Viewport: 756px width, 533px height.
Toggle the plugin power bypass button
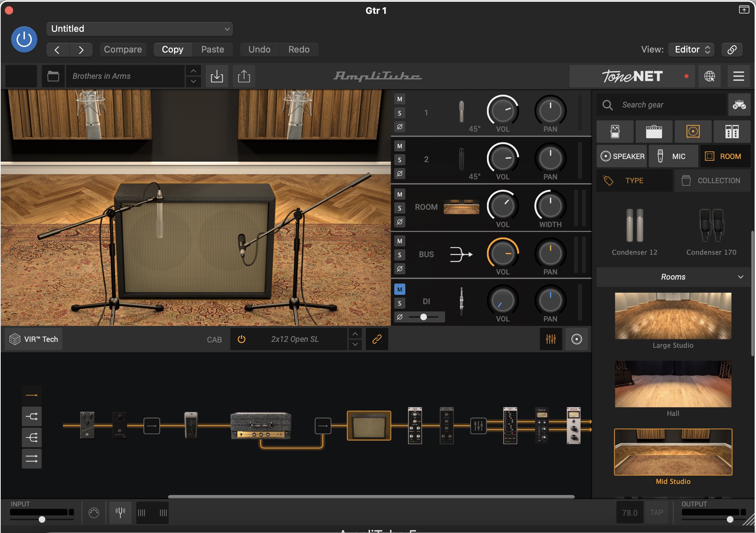[x=24, y=39]
